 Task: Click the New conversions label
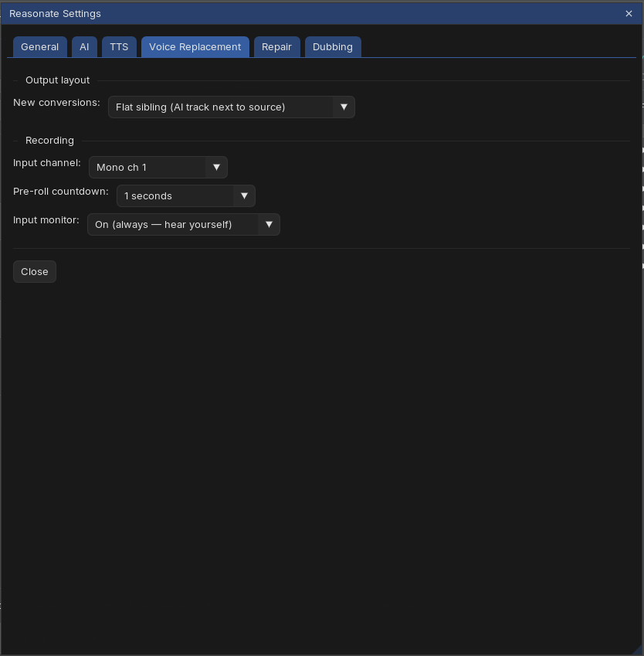[56, 103]
